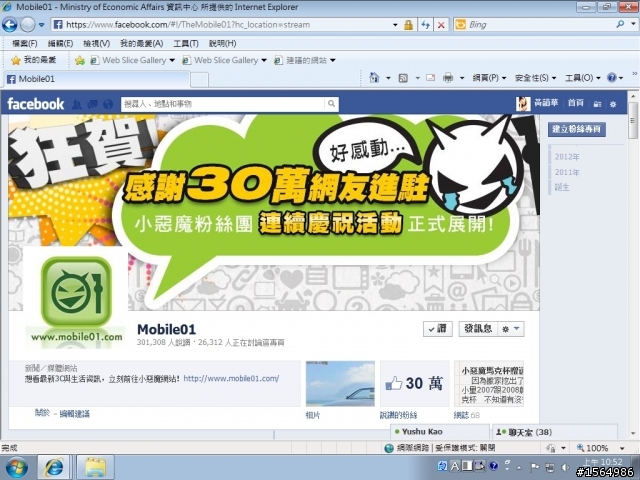This screenshot has height=480, width=640.
Task: Click the refresh page icon
Action: (x=426, y=25)
